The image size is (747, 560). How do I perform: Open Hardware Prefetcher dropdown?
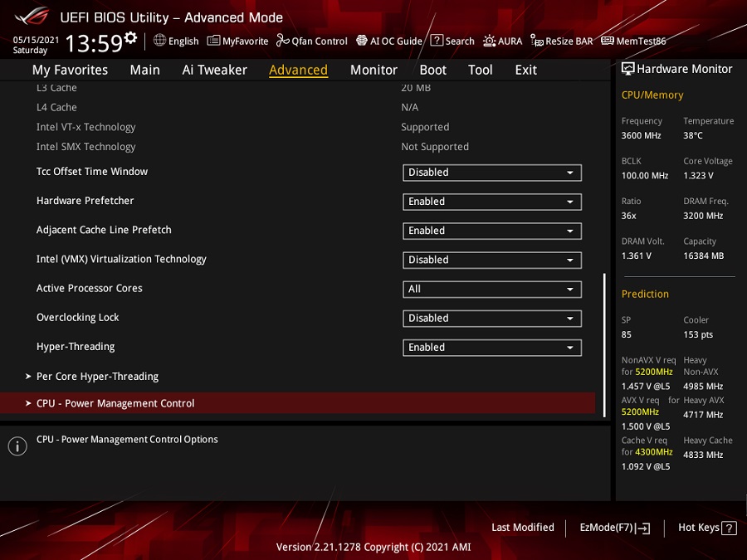pyautogui.click(x=491, y=202)
